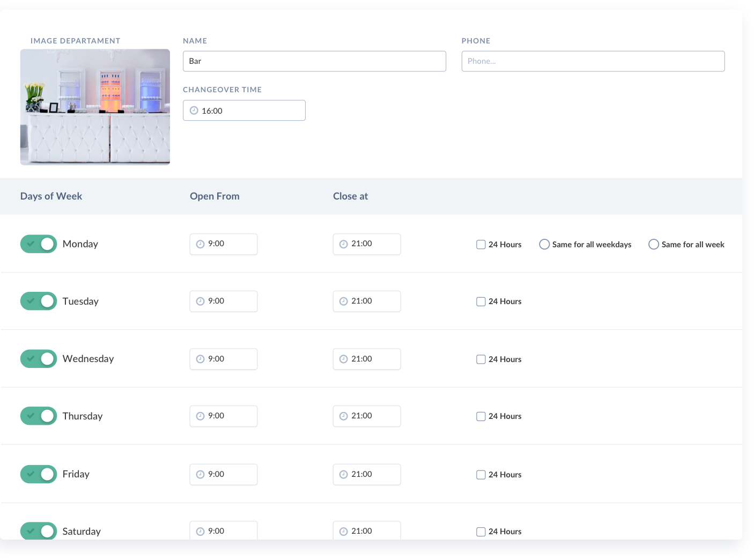Open Saturday's 21:00 closing time field
Viewport: 754px width, 560px height.
367,530
